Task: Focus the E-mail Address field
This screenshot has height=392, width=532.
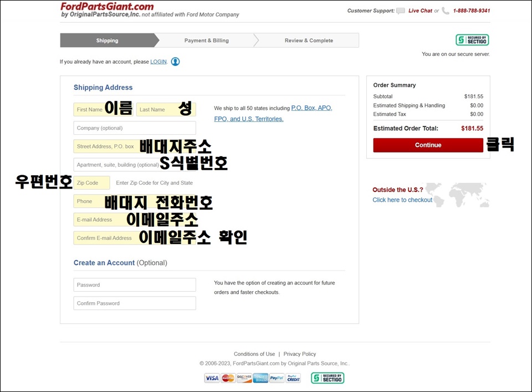Action: click(135, 220)
